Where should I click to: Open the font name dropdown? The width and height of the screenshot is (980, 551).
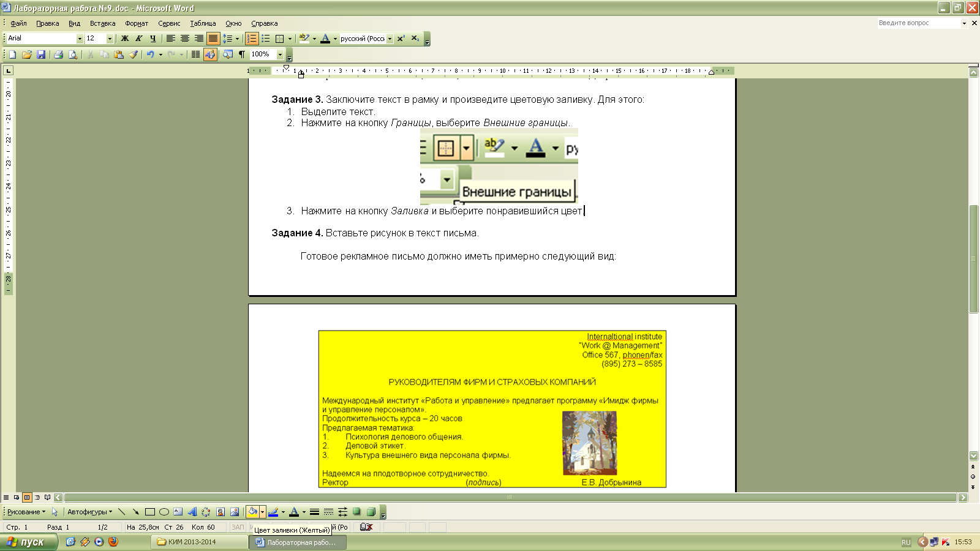80,39
